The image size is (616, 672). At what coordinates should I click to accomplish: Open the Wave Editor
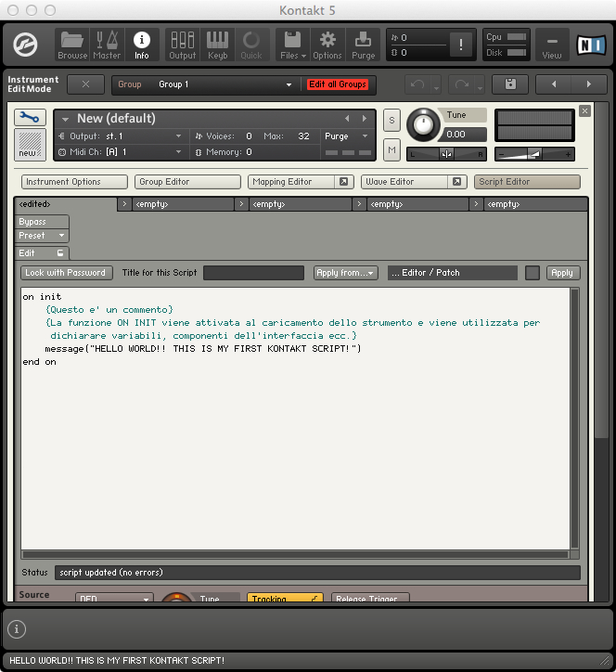point(406,182)
